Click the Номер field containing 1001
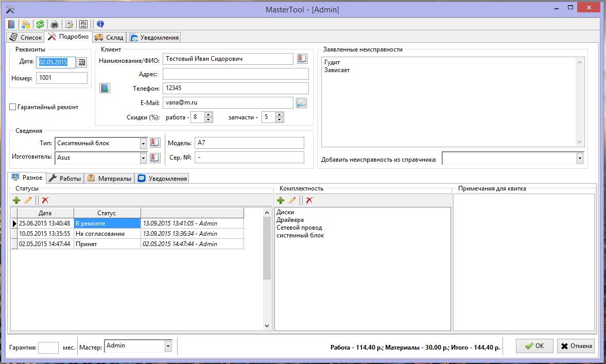The width and height of the screenshot is (606, 364). pyautogui.click(x=62, y=78)
